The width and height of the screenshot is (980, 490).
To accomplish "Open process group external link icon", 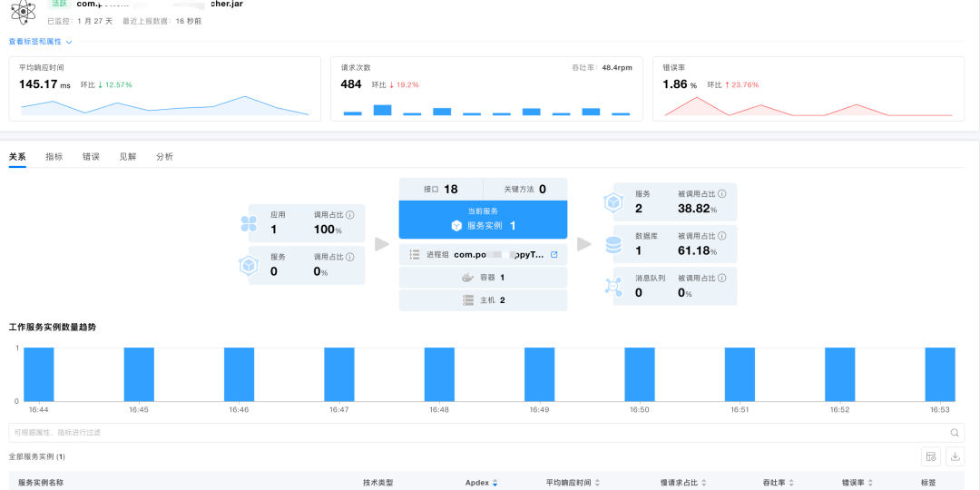I will pyautogui.click(x=554, y=255).
